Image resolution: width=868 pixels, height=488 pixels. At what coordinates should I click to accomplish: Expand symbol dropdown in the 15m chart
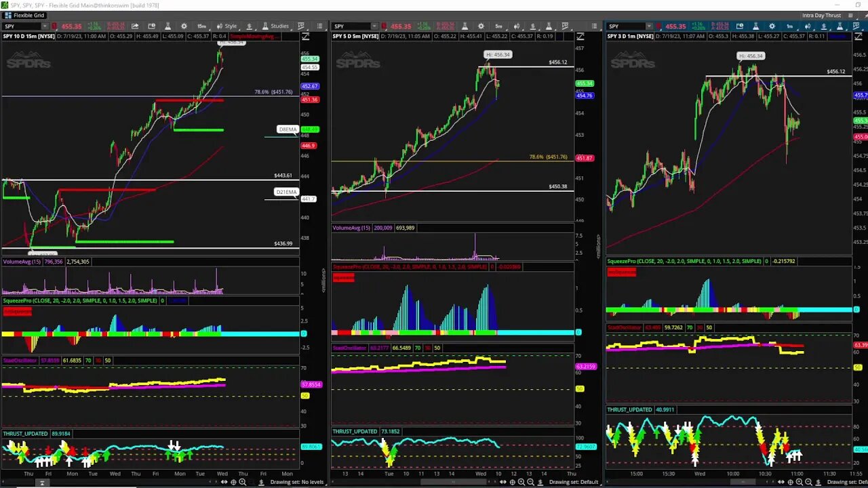point(45,26)
